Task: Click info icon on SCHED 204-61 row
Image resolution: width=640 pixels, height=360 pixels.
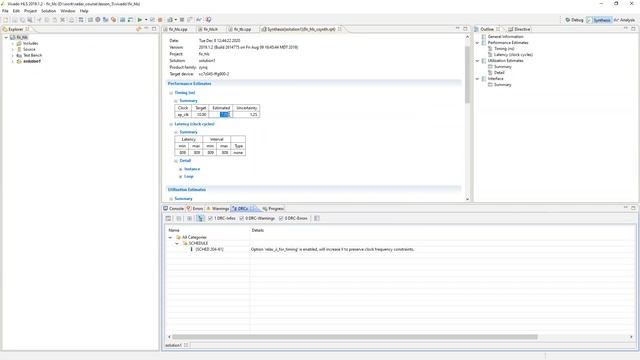Action: 191,249
